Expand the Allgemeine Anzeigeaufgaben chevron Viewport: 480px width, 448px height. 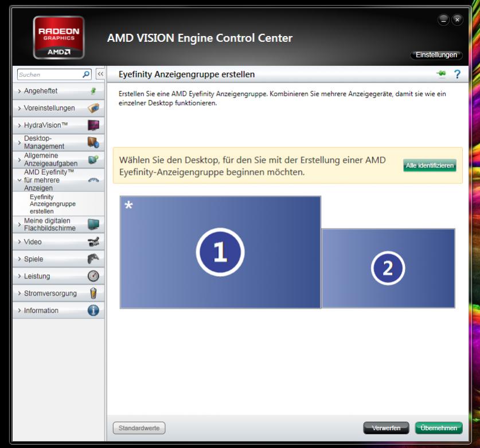tap(19, 160)
